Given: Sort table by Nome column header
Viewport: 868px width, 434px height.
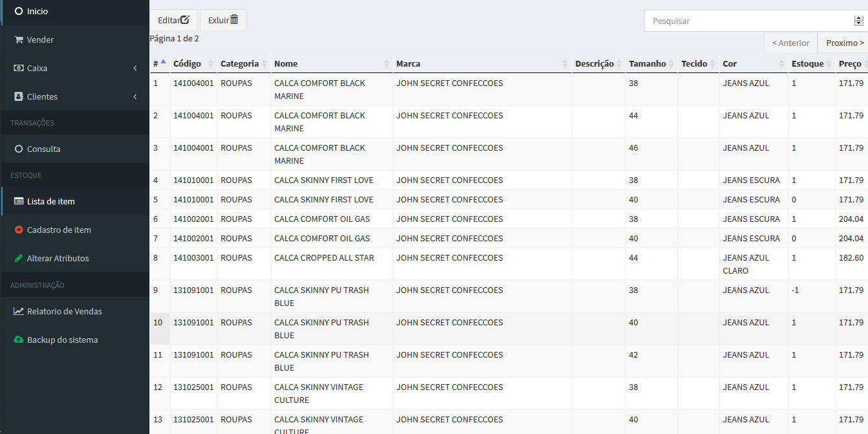Looking at the screenshot, I should point(332,63).
